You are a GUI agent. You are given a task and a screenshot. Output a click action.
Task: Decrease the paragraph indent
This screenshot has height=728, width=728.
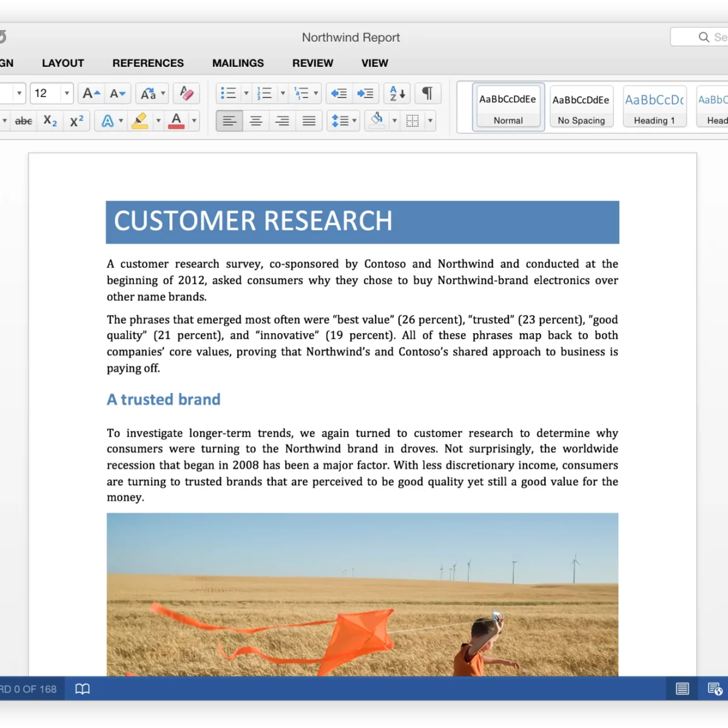pos(339,93)
